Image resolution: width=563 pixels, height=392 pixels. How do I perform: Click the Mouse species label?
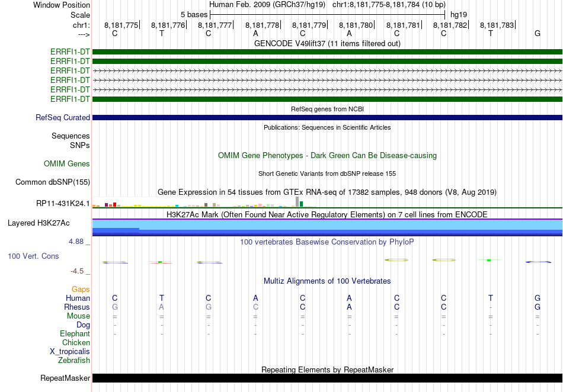[x=78, y=316]
